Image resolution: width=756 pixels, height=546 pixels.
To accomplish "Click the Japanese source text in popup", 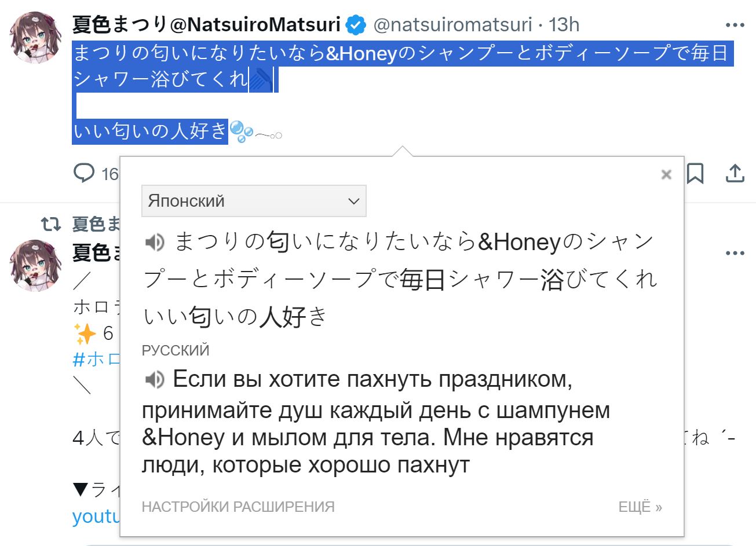I will 400,279.
